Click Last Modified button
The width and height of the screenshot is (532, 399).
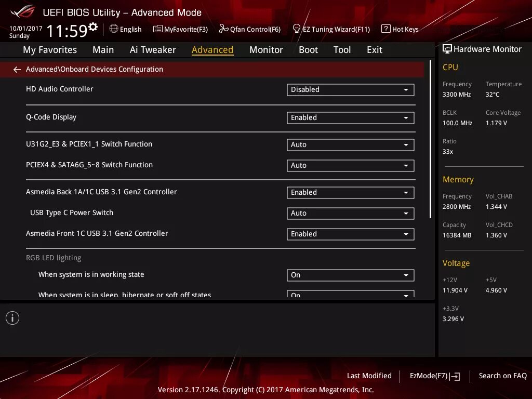click(369, 376)
